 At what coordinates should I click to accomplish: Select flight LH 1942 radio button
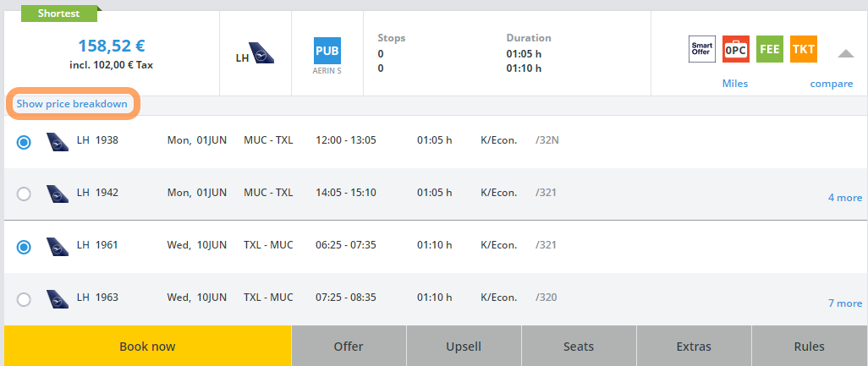[24, 194]
